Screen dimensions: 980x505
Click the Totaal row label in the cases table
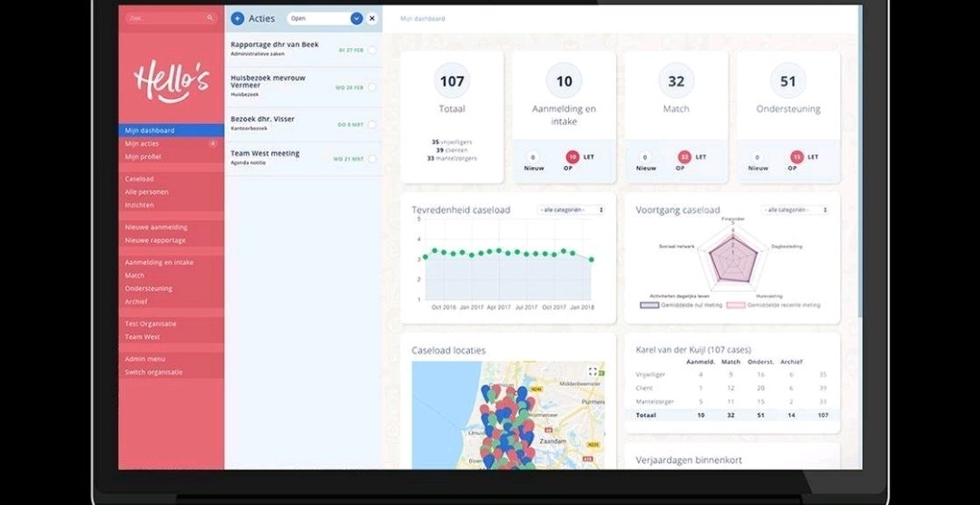point(646,415)
